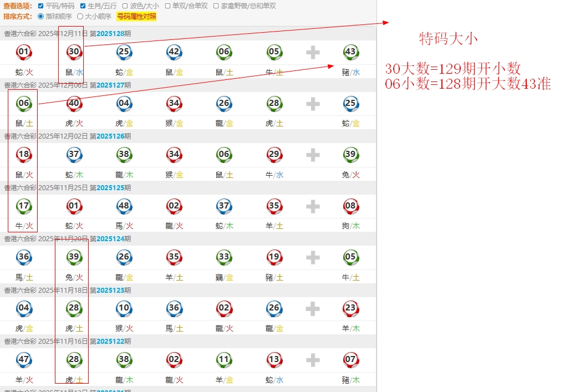Open the 号码属性对照 reference
This screenshot has width=585, height=392.
click(136, 17)
